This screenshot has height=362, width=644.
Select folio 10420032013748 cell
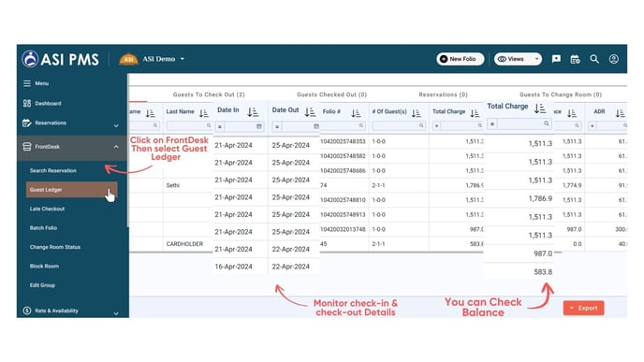pyautogui.click(x=343, y=229)
